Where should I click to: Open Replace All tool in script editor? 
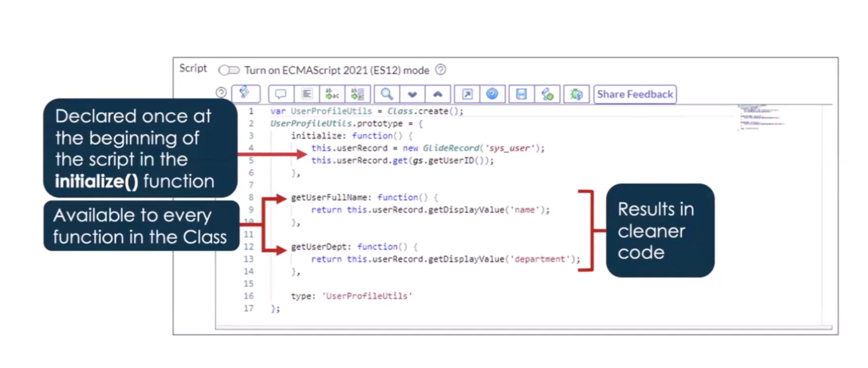tap(358, 94)
